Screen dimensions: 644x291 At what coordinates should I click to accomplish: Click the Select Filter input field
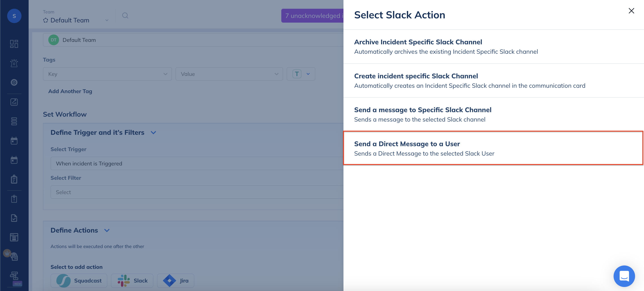pos(197,192)
